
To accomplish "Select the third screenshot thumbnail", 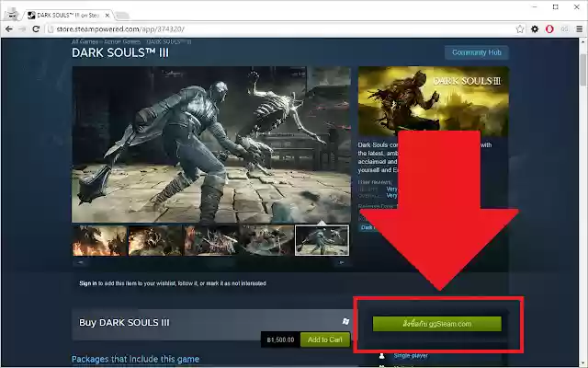I will [210, 240].
